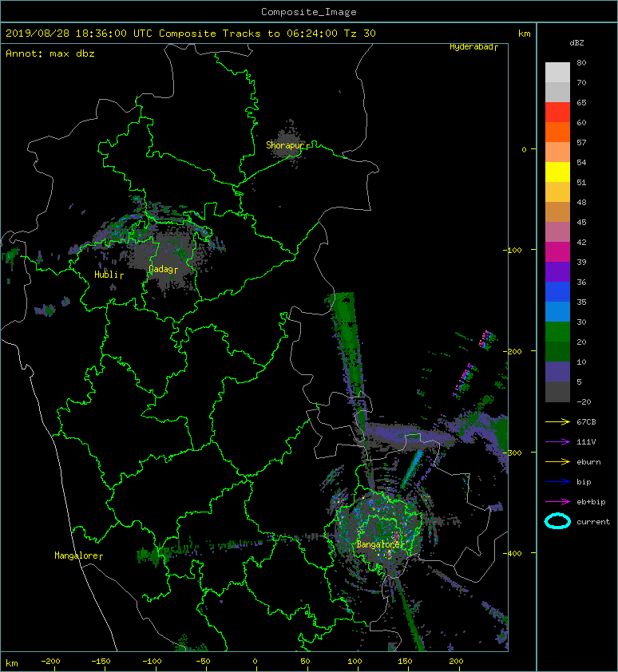Viewport: 618px width, 672px height.
Task: Click the Hyderabad city label
Action: pyautogui.click(x=473, y=47)
